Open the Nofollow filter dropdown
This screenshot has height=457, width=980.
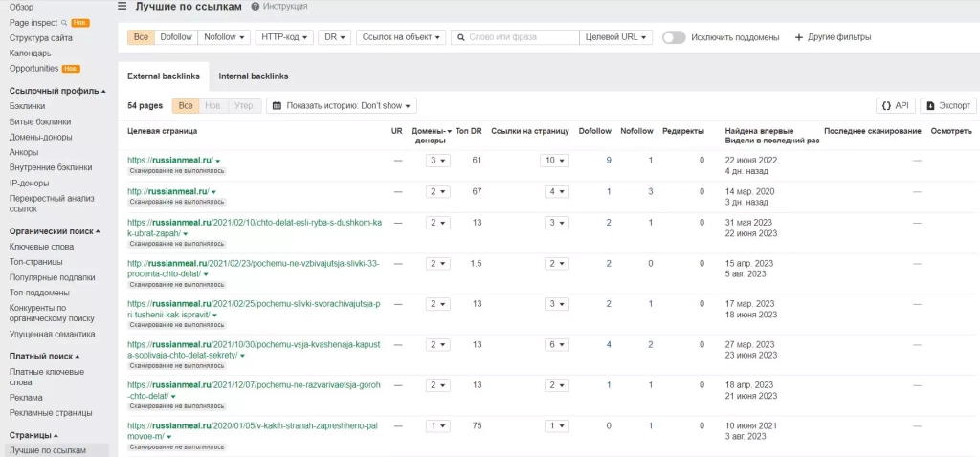pyautogui.click(x=224, y=37)
